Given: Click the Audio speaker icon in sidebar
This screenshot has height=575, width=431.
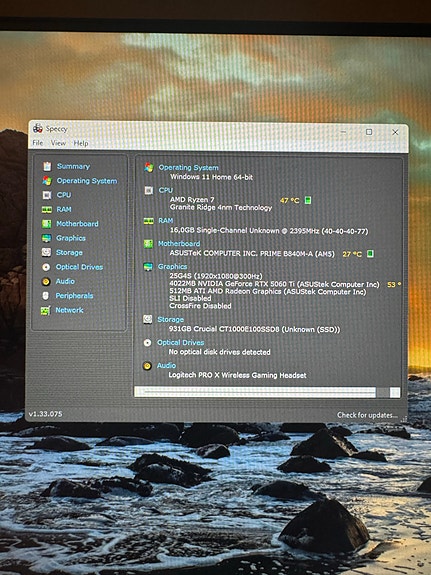Looking at the screenshot, I should tap(46, 281).
